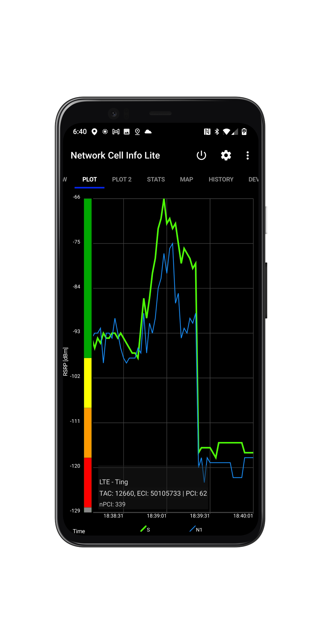The width and height of the screenshot is (322, 644).
Task: Select the PLOT tab
Action: click(89, 180)
